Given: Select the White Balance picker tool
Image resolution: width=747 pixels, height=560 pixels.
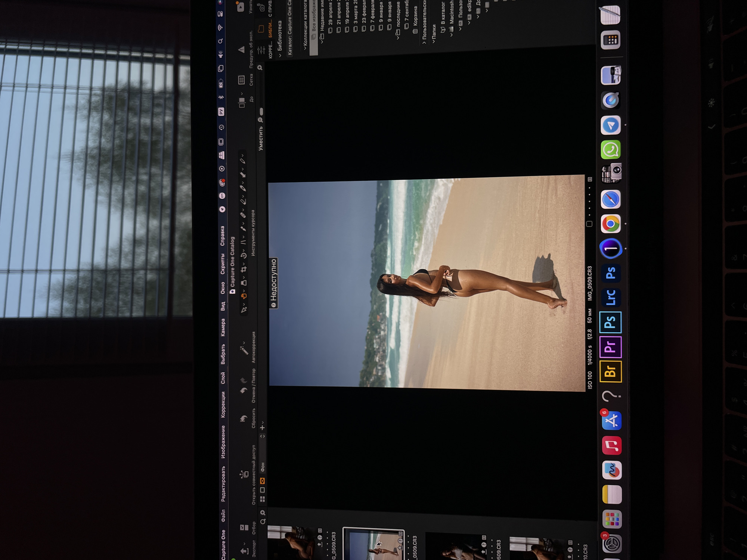Looking at the screenshot, I should click(243, 188).
